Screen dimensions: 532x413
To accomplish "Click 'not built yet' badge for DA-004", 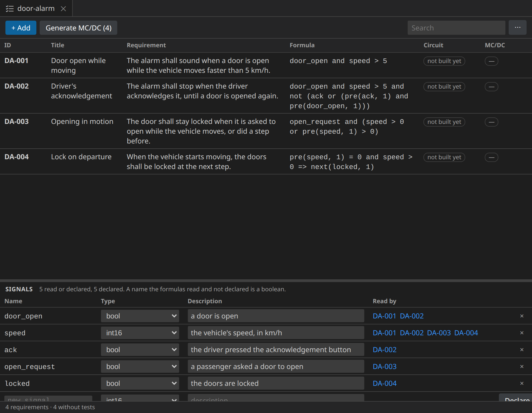I will 444,157.
